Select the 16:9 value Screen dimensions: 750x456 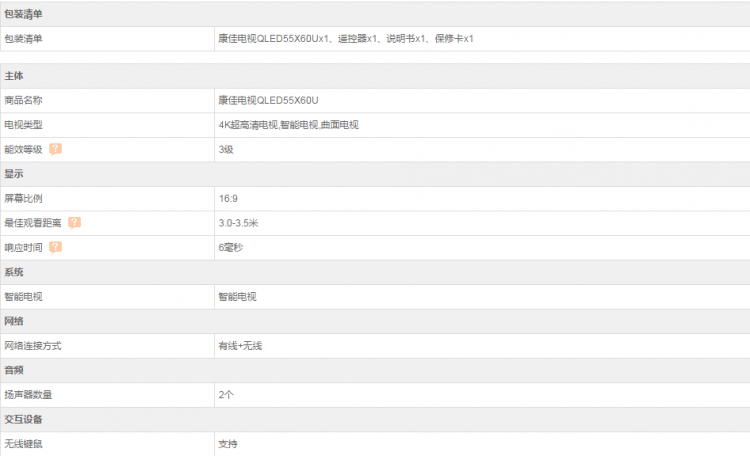(228, 198)
